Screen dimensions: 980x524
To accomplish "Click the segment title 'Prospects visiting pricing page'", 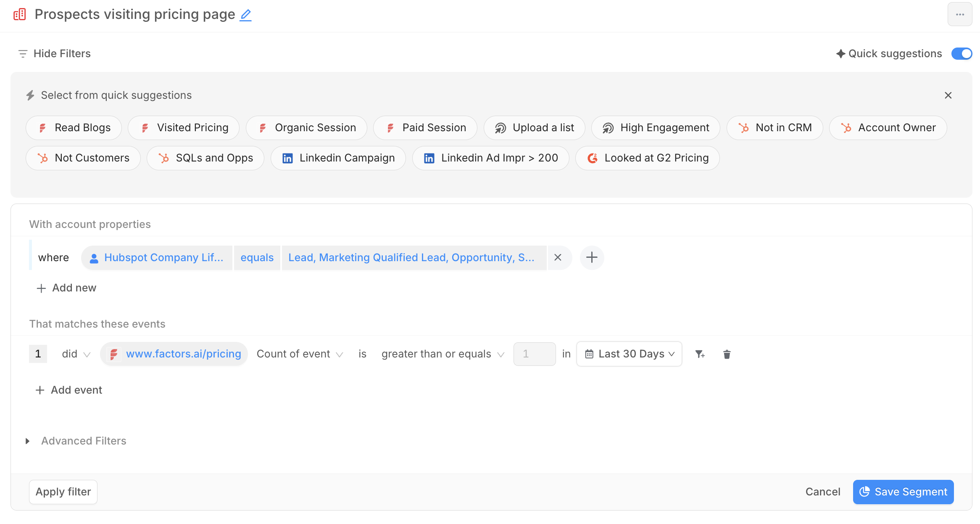I will (x=135, y=15).
